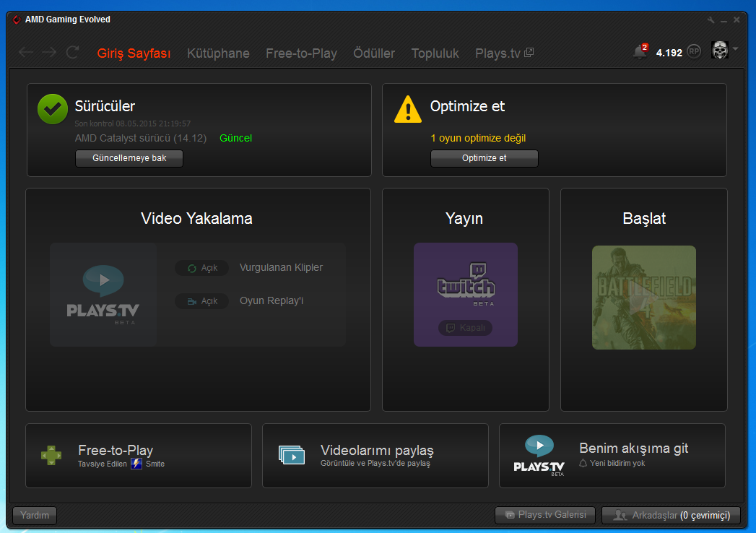The height and width of the screenshot is (533, 756).
Task: Click the Smite game icon
Action: click(x=136, y=464)
